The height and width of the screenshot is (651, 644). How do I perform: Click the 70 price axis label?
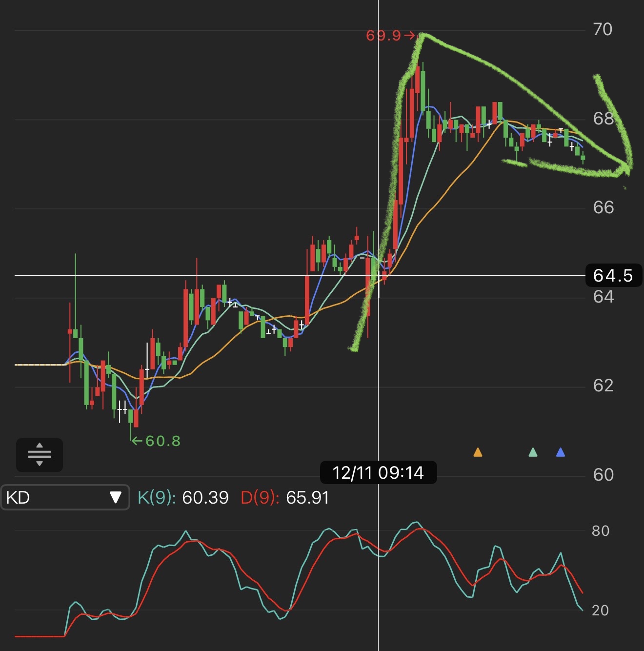[603, 29]
